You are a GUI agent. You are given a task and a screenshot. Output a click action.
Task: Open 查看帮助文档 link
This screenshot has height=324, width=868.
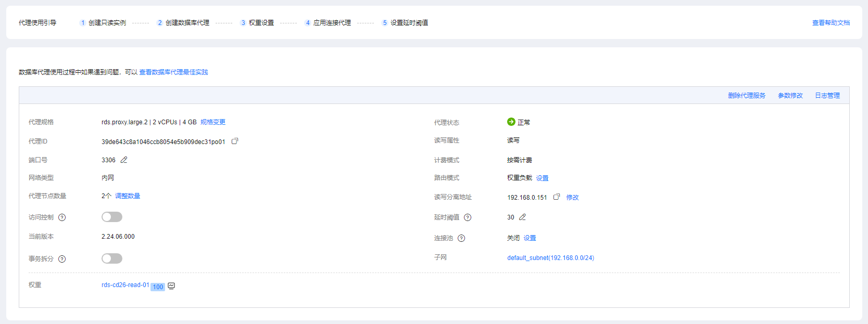pos(831,23)
